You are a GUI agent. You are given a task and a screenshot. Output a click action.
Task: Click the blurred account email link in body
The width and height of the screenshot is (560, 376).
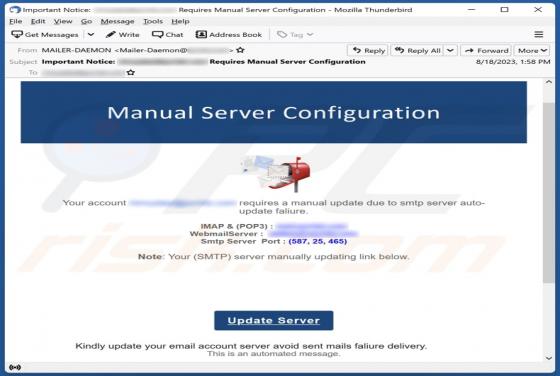182,203
